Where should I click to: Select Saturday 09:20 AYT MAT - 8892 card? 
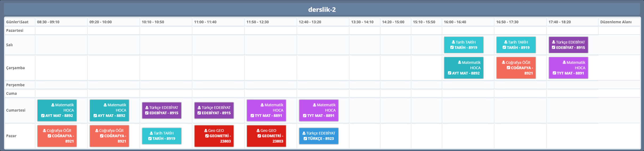pyautogui.click(x=109, y=110)
